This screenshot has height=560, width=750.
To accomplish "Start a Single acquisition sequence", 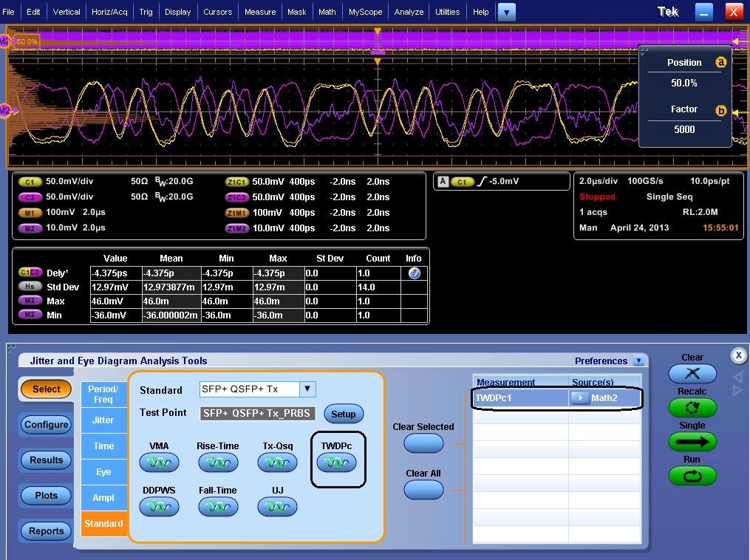I will pos(692,443).
